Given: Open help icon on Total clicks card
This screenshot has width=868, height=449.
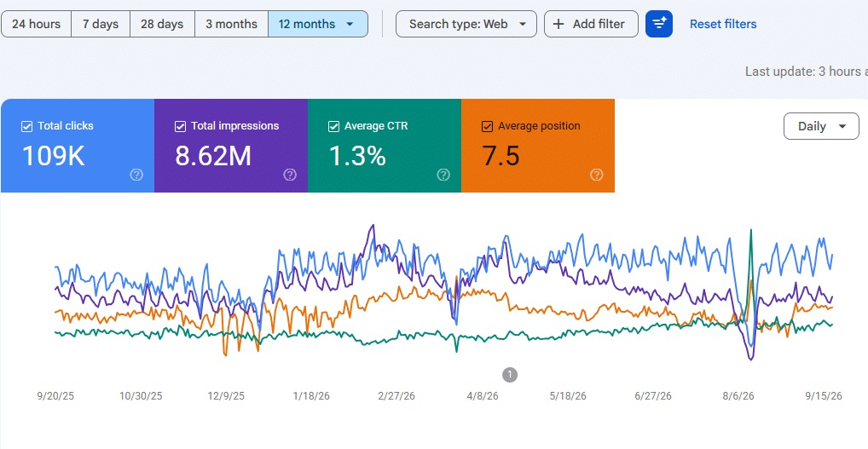Looking at the screenshot, I should pos(136,175).
